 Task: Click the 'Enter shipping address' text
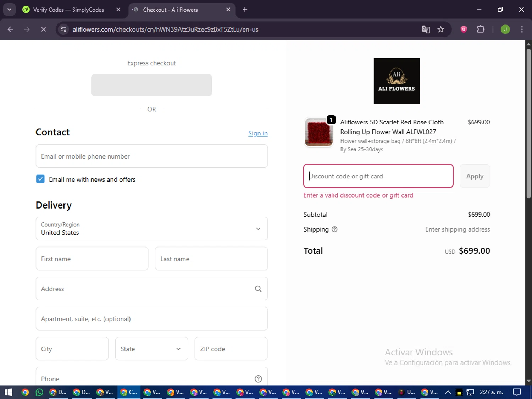point(458,229)
